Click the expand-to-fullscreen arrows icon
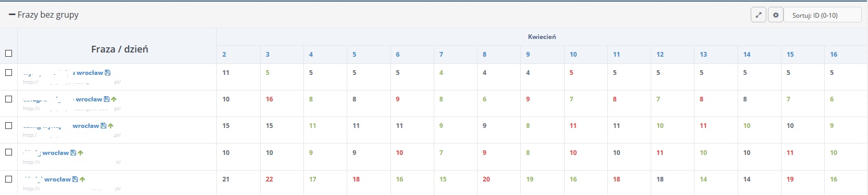 pyautogui.click(x=759, y=15)
